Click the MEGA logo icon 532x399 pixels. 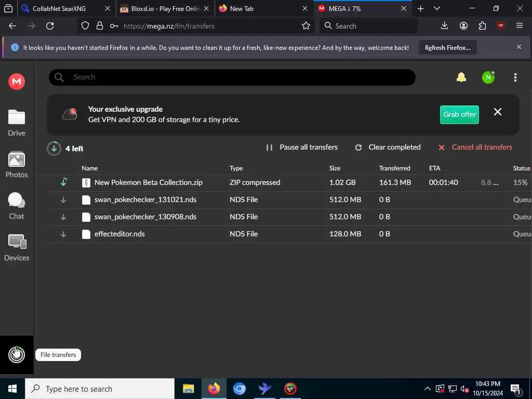click(x=16, y=82)
